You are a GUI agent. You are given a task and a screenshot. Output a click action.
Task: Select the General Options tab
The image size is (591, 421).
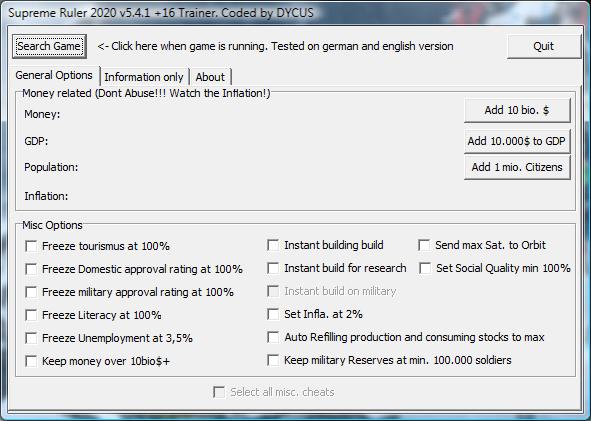click(54, 75)
